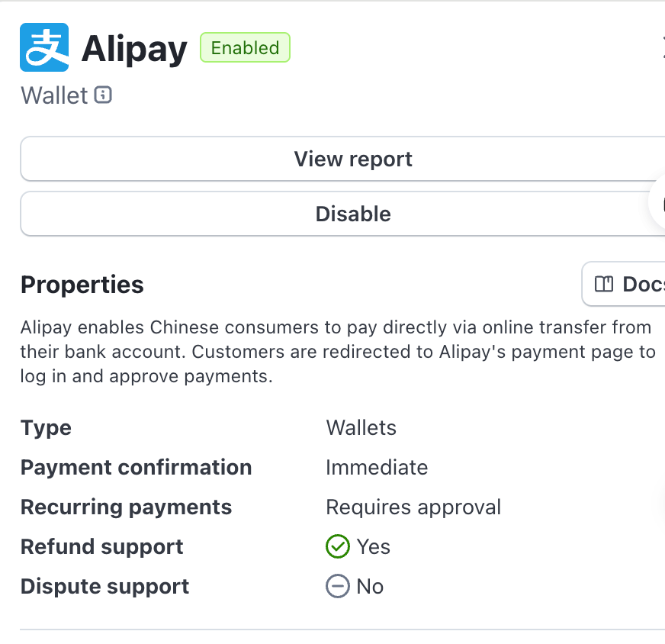Click the info icon beside Wallet
This screenshot has width=665, height=644.
click(103, 95)
